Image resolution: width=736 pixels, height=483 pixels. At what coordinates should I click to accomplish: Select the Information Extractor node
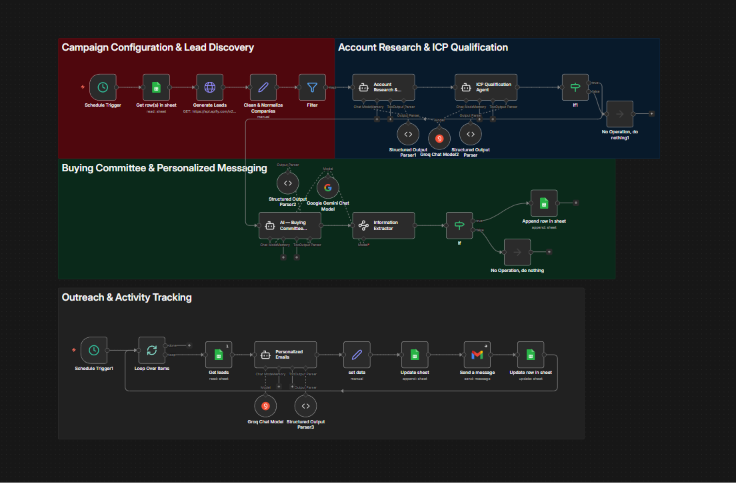[x=383, y=225]
